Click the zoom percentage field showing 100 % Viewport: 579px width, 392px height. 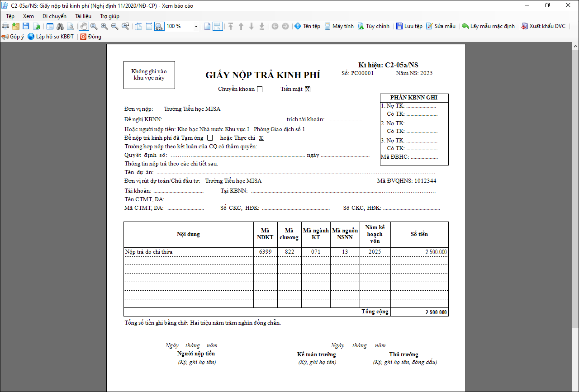(x=179, y=26)
